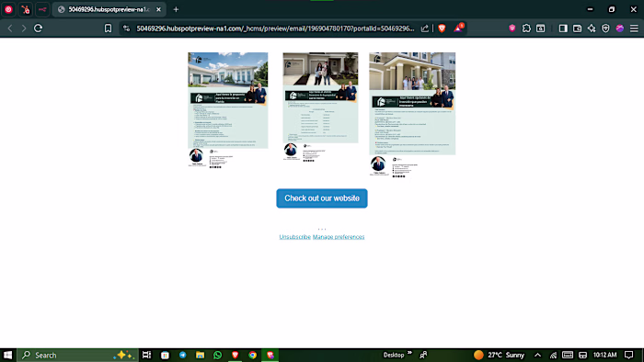This screenshot has height=362, width=644.
Task: Open Task View on the taskbar
Action: pos(146,355)
